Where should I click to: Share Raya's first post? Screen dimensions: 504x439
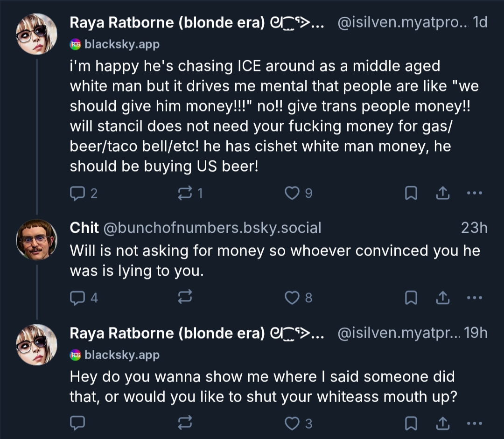[442, 193]
